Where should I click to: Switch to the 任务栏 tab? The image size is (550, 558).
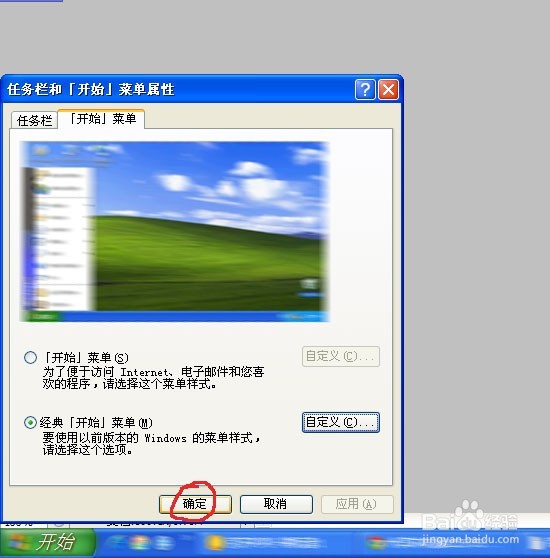[35, 120]
